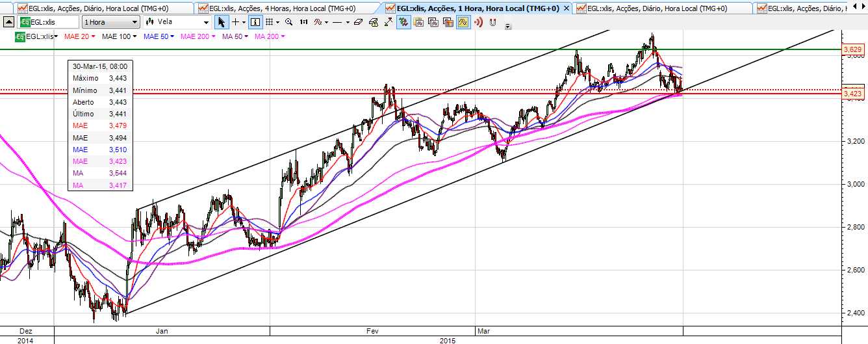Click the clipboard chart template icon
Screen dimensions: 868x344
419,22
